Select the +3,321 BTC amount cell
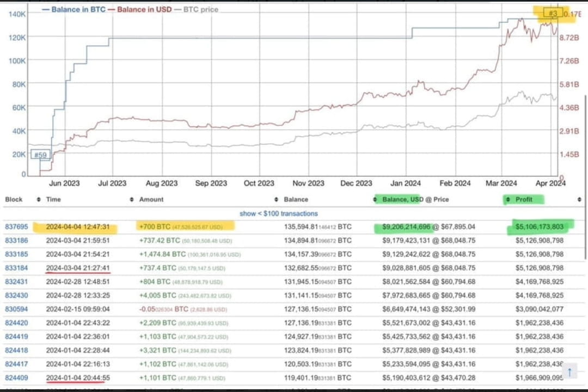 click(x=185, y=351)
